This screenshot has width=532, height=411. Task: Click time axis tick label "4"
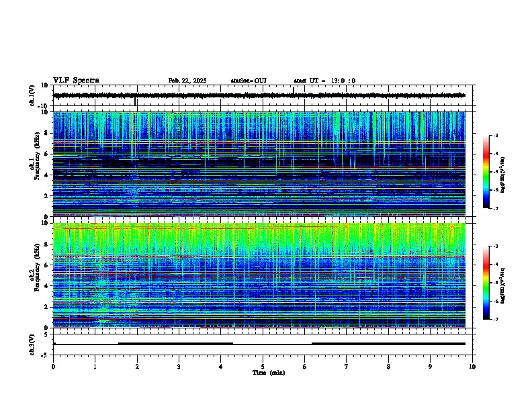coord(221,367)
